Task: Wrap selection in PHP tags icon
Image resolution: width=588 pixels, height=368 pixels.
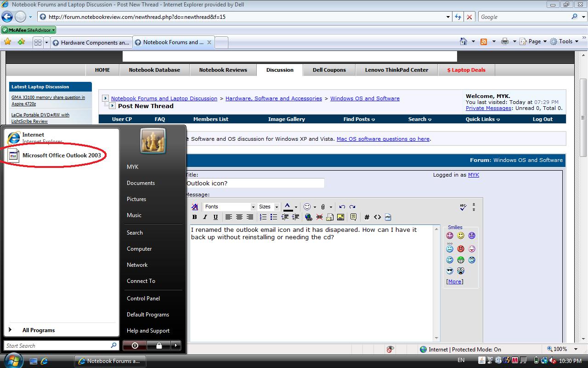Action: coord(388,217)
